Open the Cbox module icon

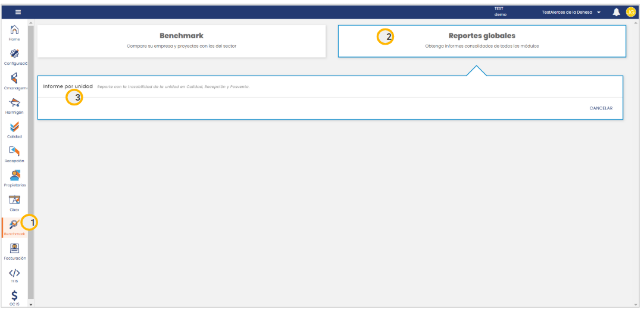tap(14, 201)
